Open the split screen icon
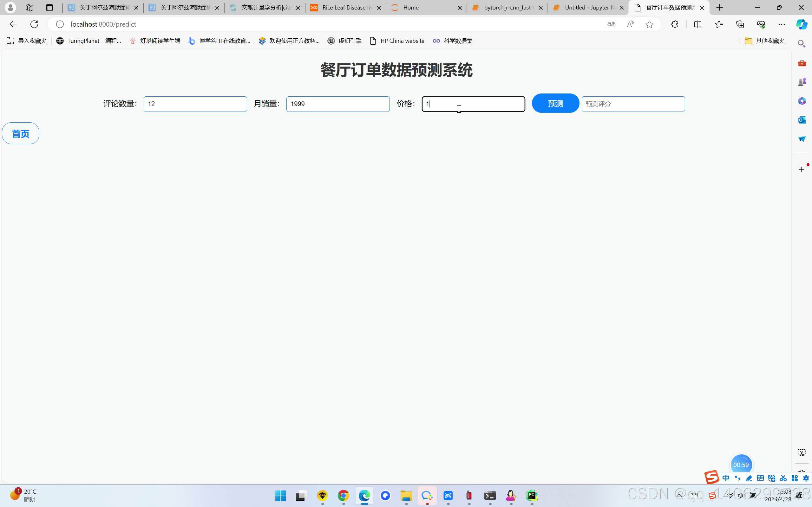 coord(697,24)
